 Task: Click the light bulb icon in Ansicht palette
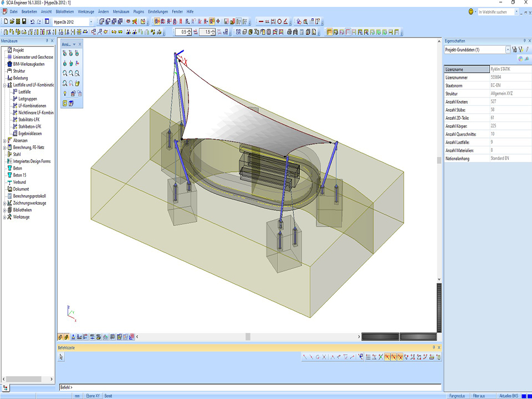(65, 93)
